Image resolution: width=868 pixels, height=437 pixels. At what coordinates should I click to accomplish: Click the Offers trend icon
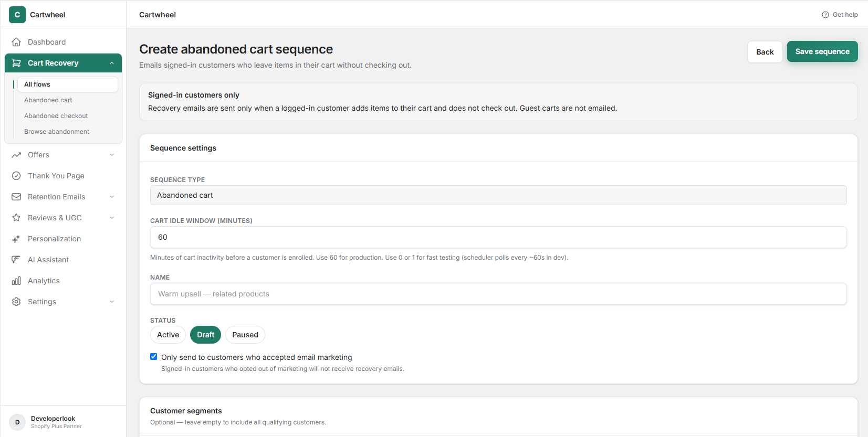[x=16, y=155]
